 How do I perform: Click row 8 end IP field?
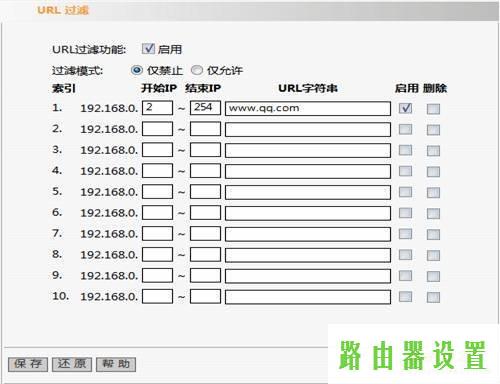(205, 255)
